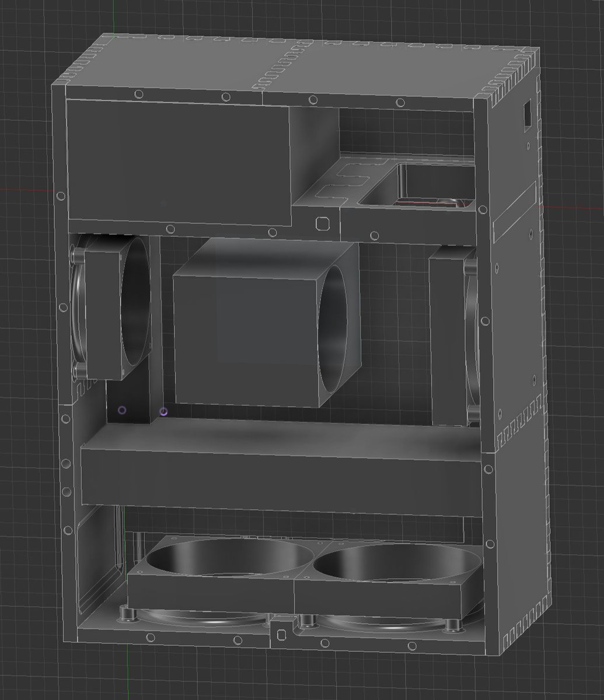Select the fan mounted on the left wall
The height and width of the screenshot is (700, 604).
tap(111, 307)
